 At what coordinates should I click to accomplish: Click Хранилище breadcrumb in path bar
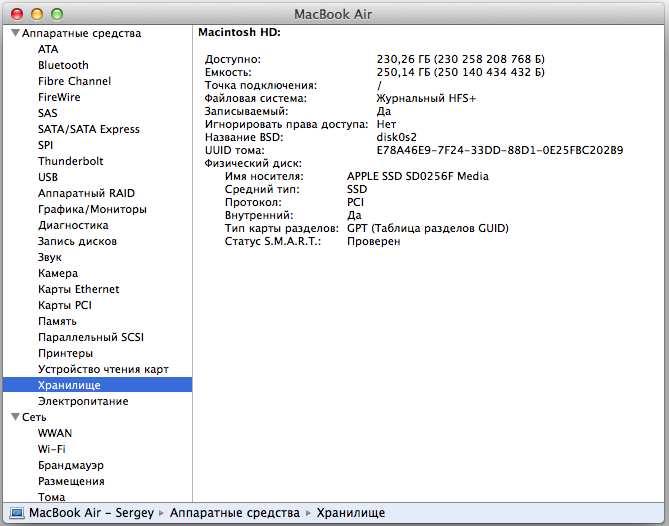tap(350, 512)
